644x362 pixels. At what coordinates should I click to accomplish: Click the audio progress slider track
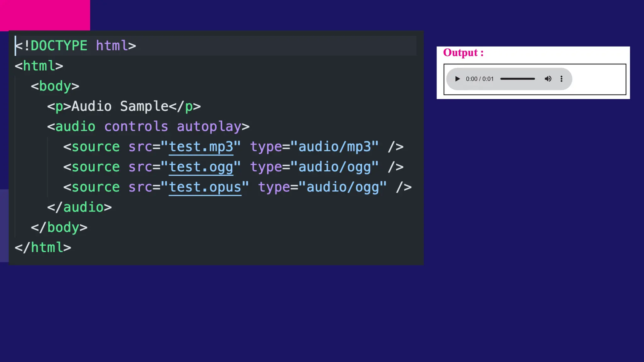click(x=517, y=79)
